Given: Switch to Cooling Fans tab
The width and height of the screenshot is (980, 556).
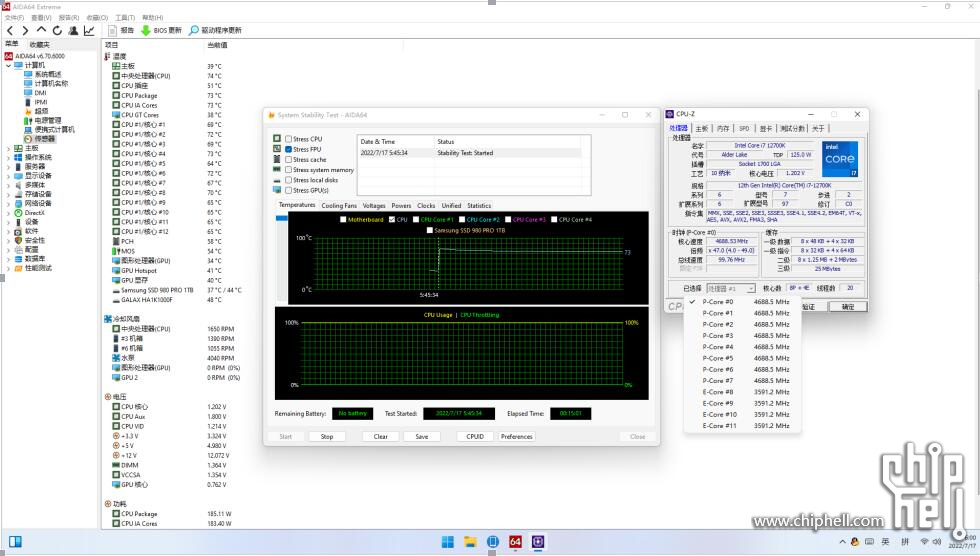Looking at the screenshot, I should tap(339, 206).
